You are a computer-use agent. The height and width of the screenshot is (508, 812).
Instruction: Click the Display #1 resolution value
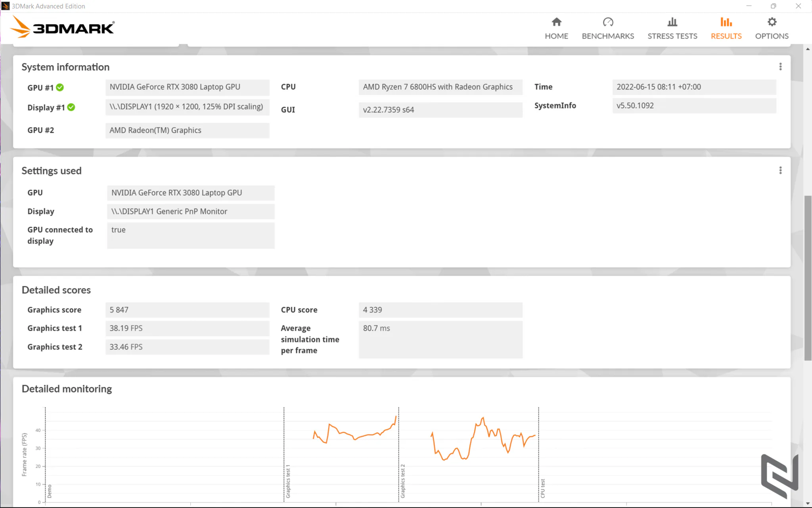click(x=188, y=107)
